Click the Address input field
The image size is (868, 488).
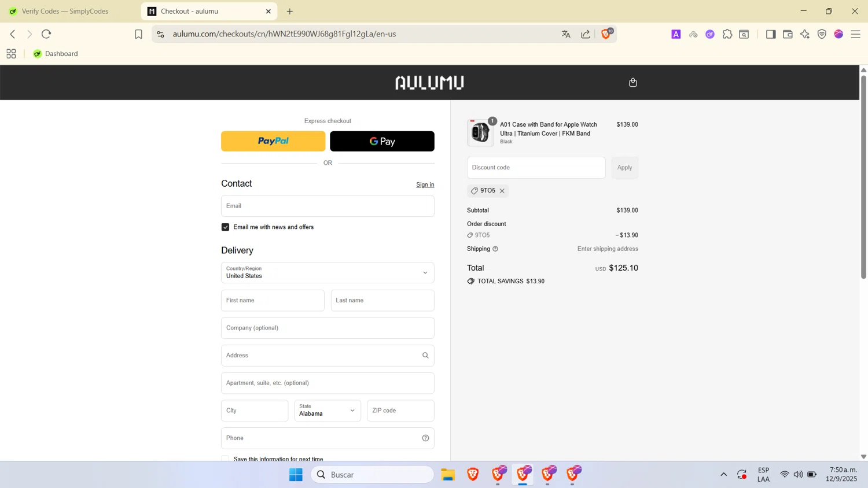[328, 356]
